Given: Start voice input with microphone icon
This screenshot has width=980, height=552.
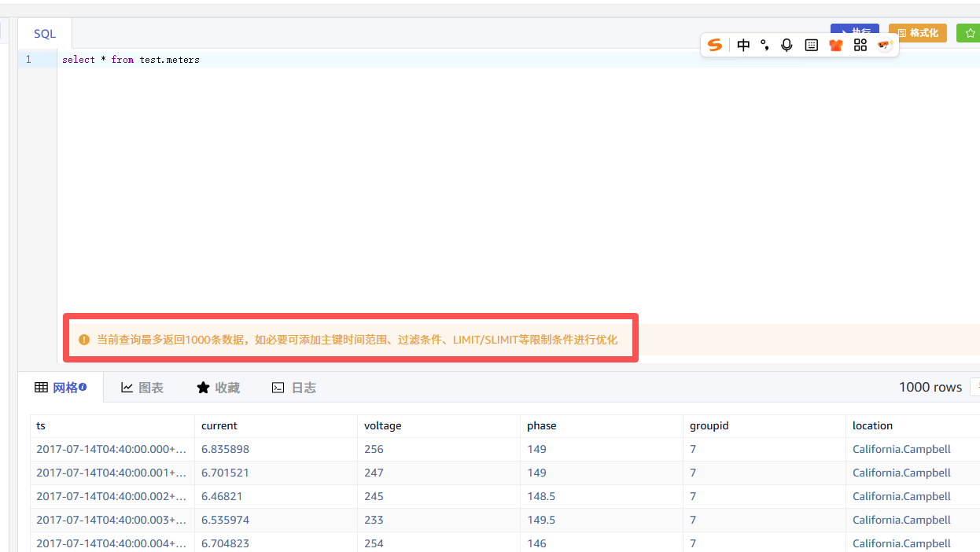Looking at the screenshot, I should (x=787, y=45).
